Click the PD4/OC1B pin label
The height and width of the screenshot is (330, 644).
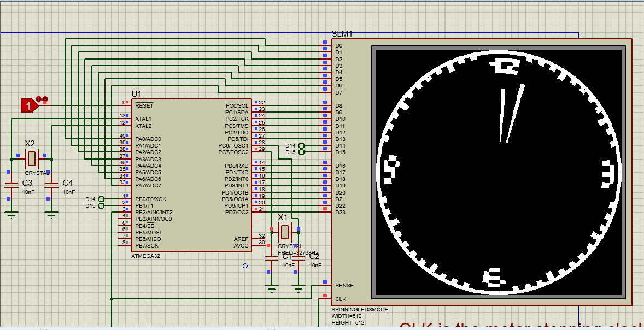(235, 192)
